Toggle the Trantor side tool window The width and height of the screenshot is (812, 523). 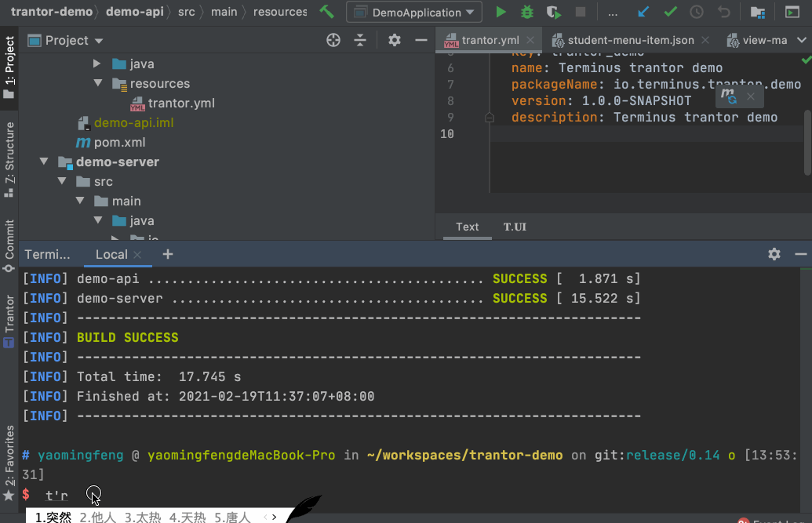tap(9, 321)
